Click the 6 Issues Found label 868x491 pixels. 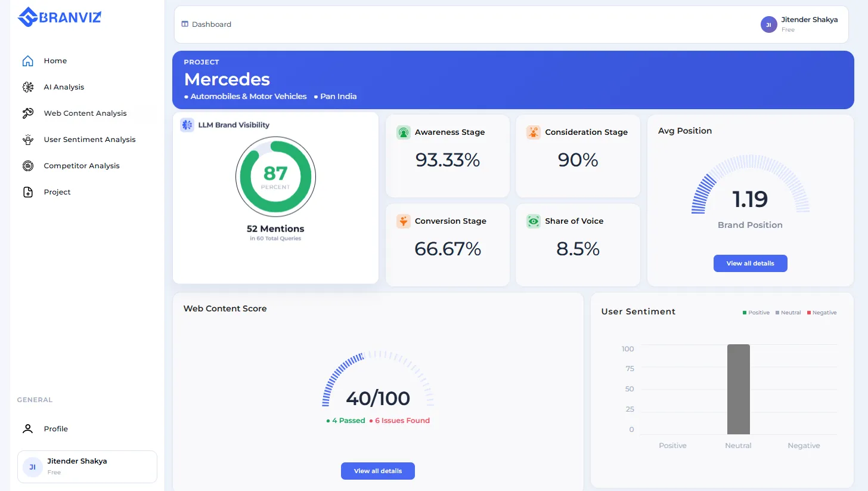(x=399, y=421)
